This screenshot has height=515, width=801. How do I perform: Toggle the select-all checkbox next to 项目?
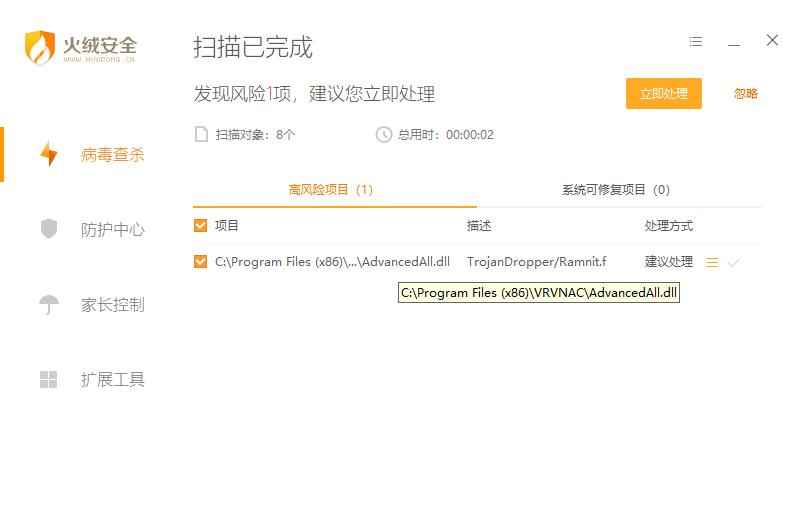pos(201,225)
